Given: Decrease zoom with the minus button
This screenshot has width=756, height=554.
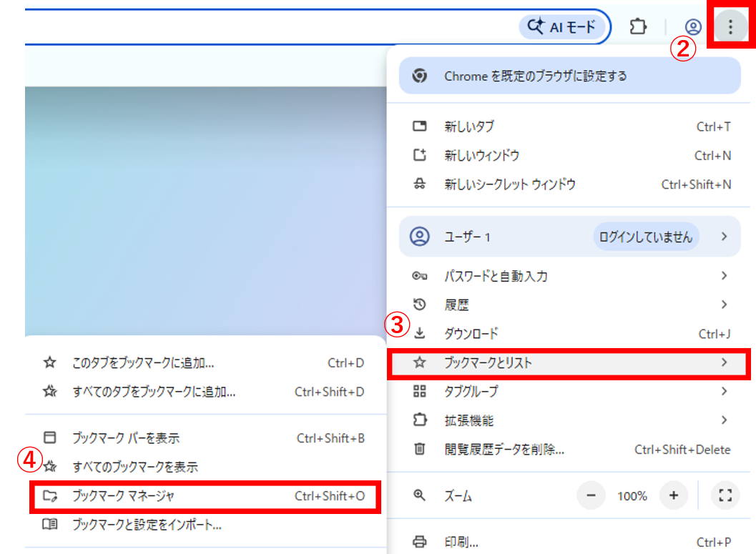Looking at the screenshot, I should coord(591,495).
